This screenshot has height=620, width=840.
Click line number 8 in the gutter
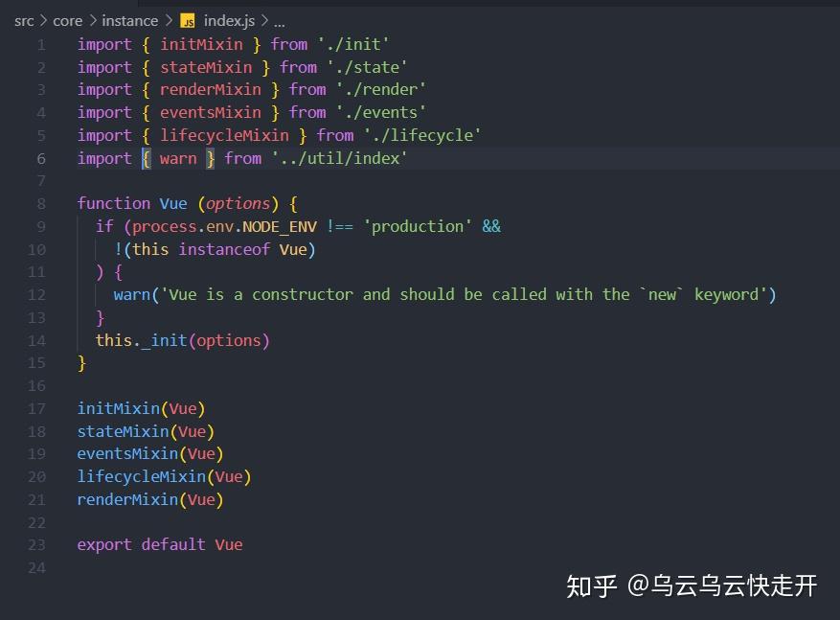pyautogui.click(x=41, y=203)
